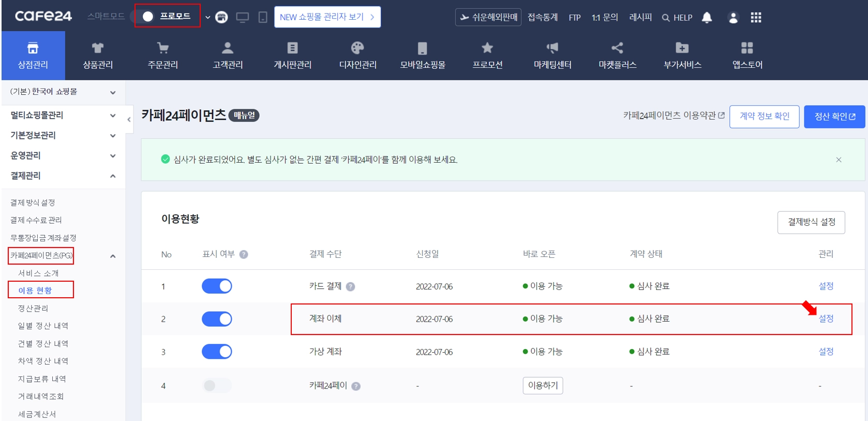This screenshot has height=421, width=868.
Task: Dismiss the 심사 완료 notice banner
Action: pos(839,159)
